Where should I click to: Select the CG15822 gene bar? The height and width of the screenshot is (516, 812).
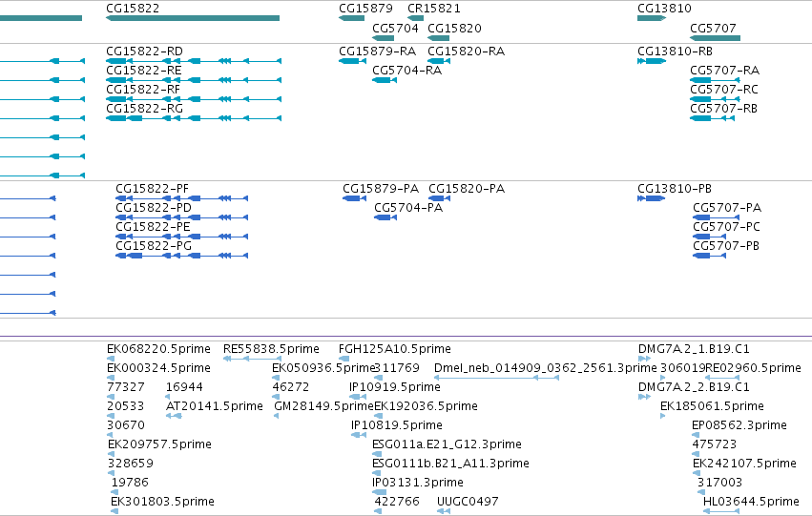tap(193, 18)
